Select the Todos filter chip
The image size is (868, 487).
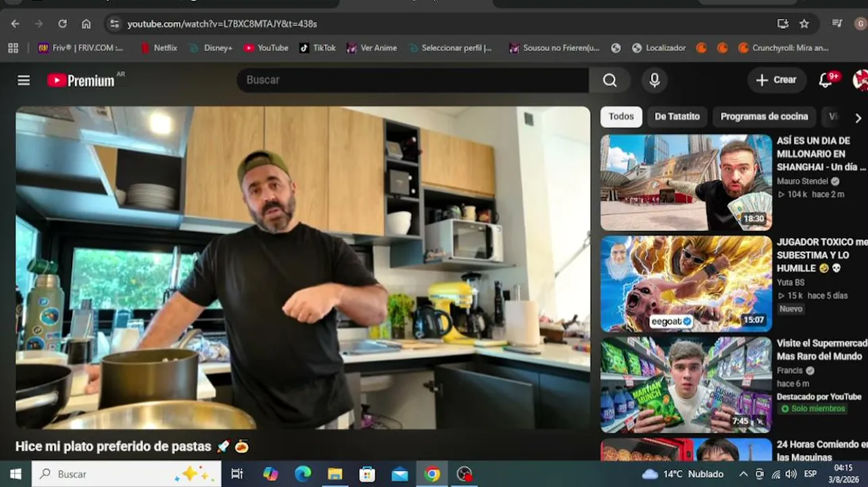[621, 117]
